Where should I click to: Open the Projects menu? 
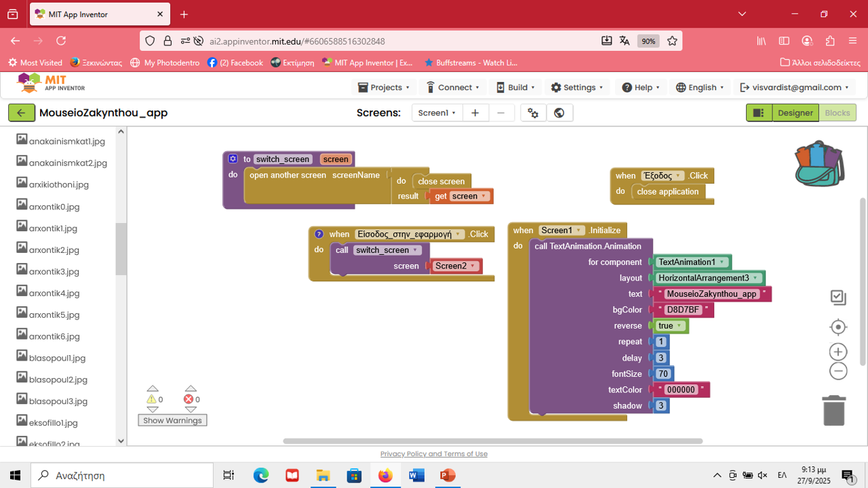[x=383, y=87]
